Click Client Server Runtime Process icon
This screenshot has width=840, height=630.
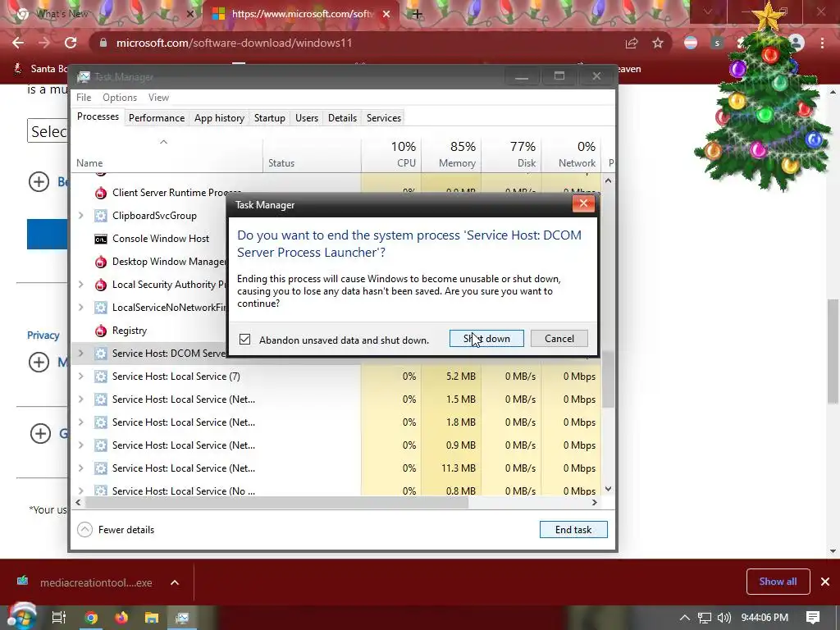[x=101, y=193]
